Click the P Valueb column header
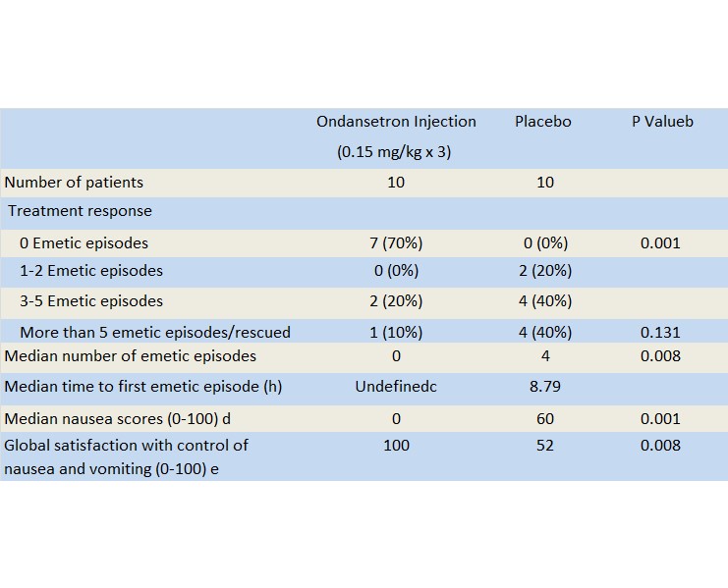Image resolution: width=728 pixels, height=588 pixels. point(662,122)
